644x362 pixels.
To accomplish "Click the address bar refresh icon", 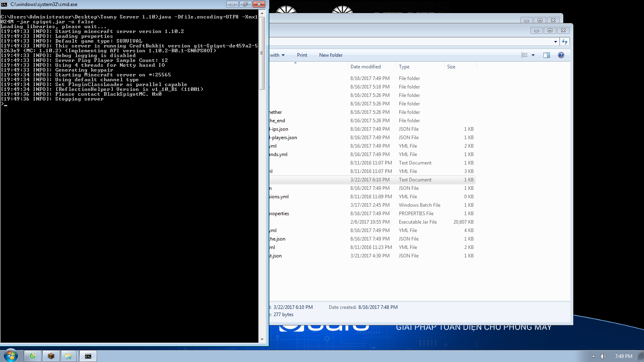I will tap(565, 42).
